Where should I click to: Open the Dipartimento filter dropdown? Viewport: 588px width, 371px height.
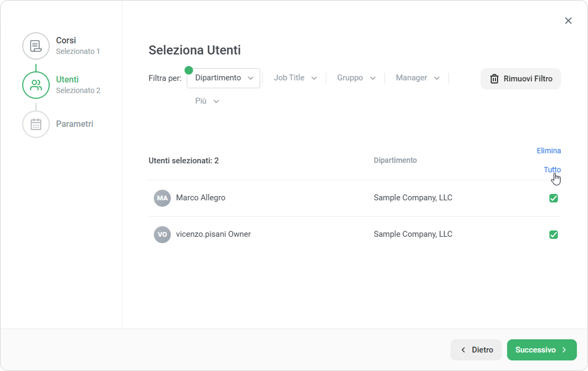pyautogui.click(x=224, y=78)
